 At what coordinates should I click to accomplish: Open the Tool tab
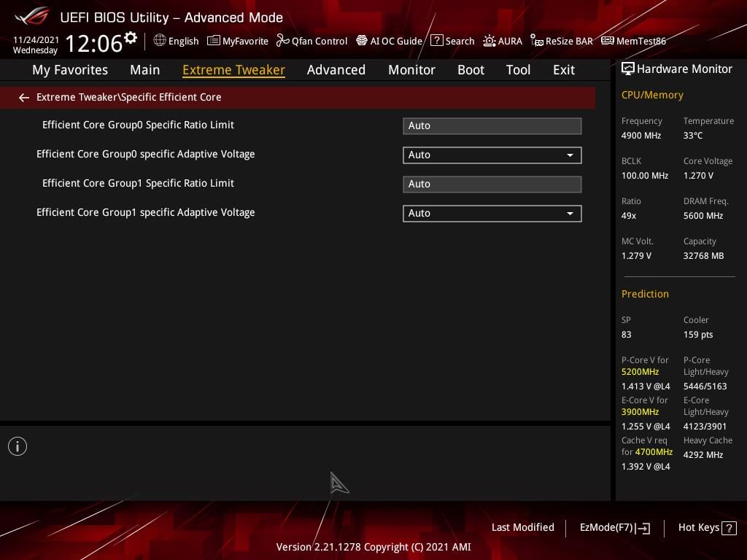[x=519, y=70]
